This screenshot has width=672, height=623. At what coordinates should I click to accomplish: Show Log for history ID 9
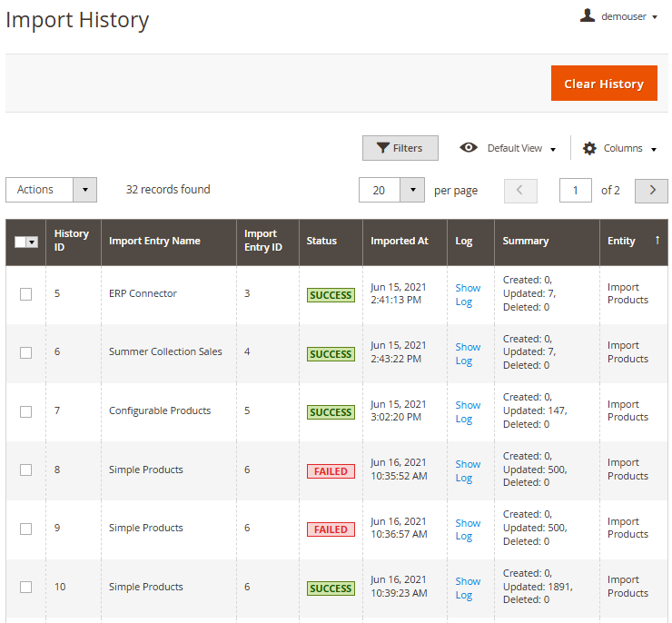[x=468, y=529]
